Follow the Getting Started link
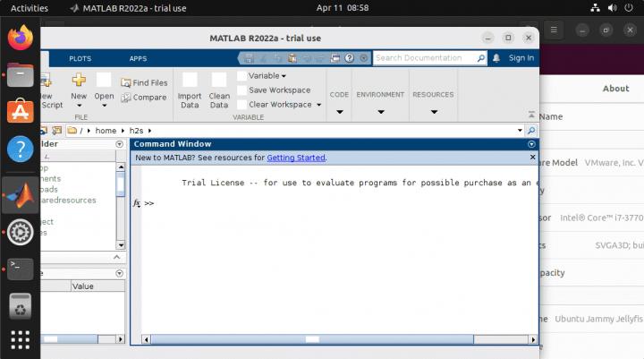The image size is (644, 359). [296, 158]
